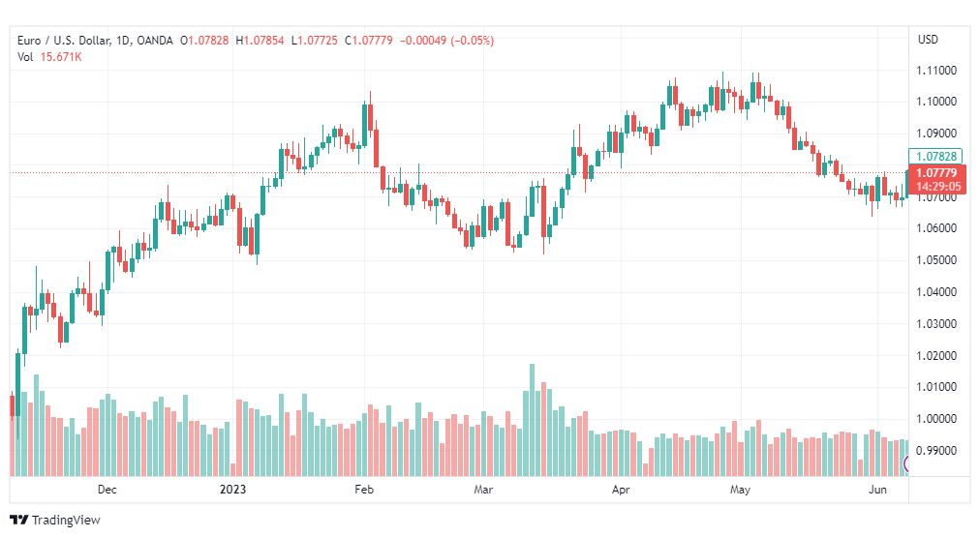
Task: Click the TradingView logo icon
Action: (18, 520)
